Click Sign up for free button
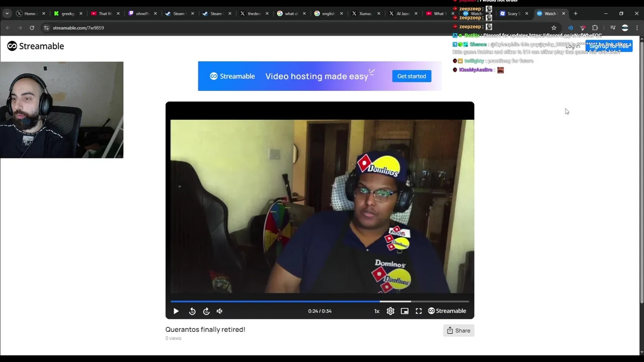644x362 pixels. click(x=609, y=46)
